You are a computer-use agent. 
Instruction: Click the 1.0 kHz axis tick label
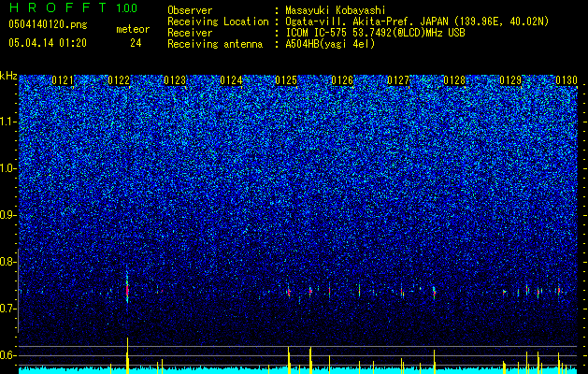pyautogui.click(x=8, y=168)
